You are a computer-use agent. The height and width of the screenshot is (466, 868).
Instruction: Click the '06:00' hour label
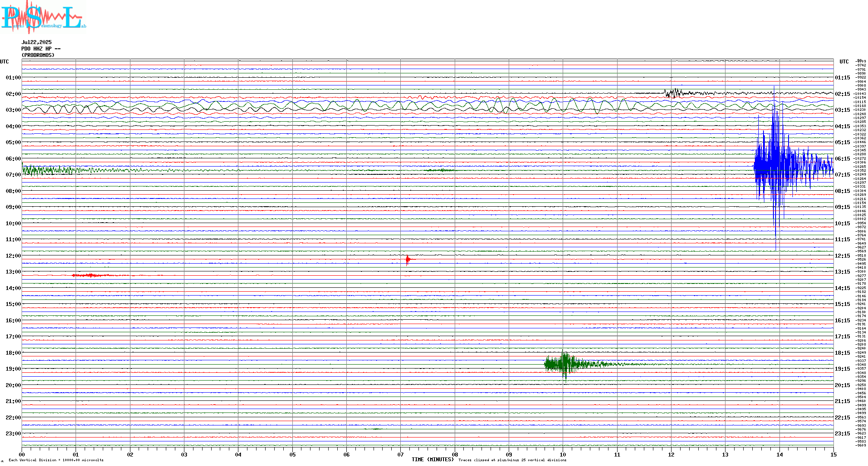13,159
